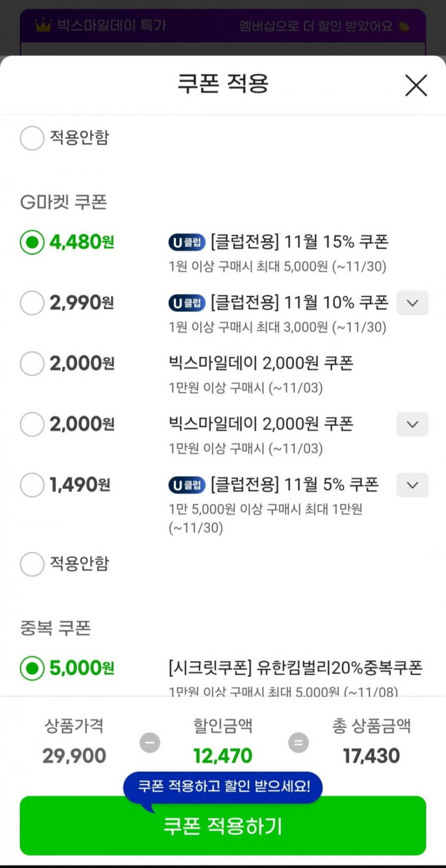Screen dimensions: 446x868
Task: Select the first 빅스마일데이 2,000원 coupon radio
Action: point(32,364)
